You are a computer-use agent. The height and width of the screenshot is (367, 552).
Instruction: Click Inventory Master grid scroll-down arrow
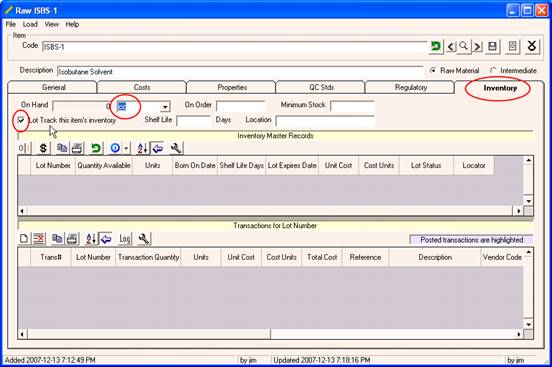pos(528,201)
